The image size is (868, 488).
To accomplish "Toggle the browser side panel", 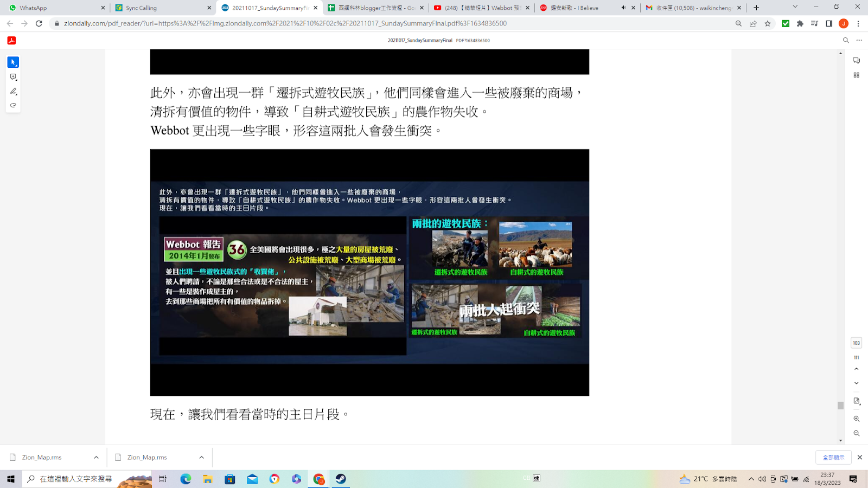I will pos(829,23).
